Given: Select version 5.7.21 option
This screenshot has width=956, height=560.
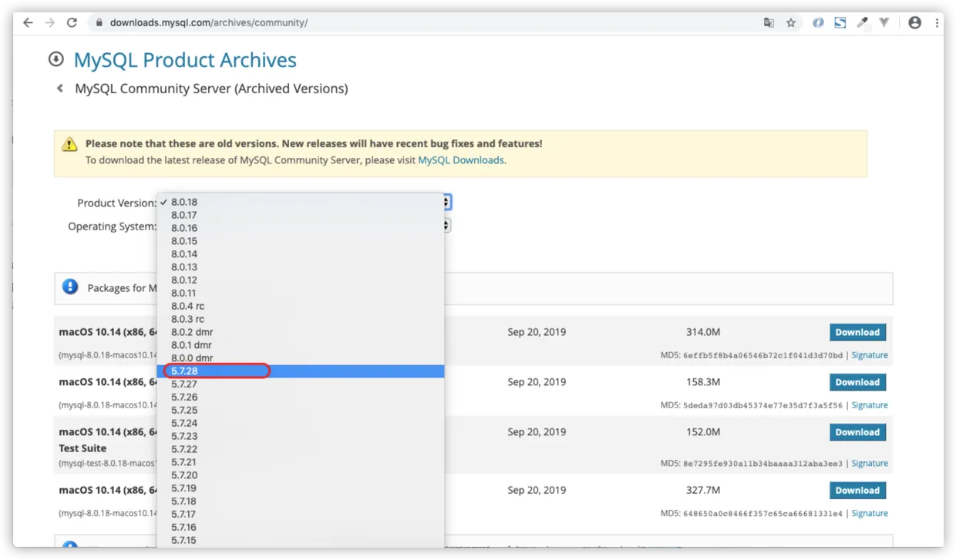Looking at the screenshot, I should click(301, 462).
